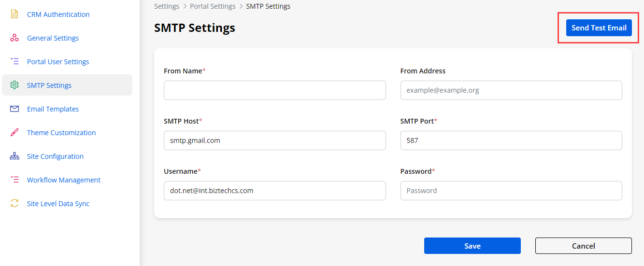Save the SMTP settings
The width and height of the screenshot is (644, 266).
click(x=472, y=246)
